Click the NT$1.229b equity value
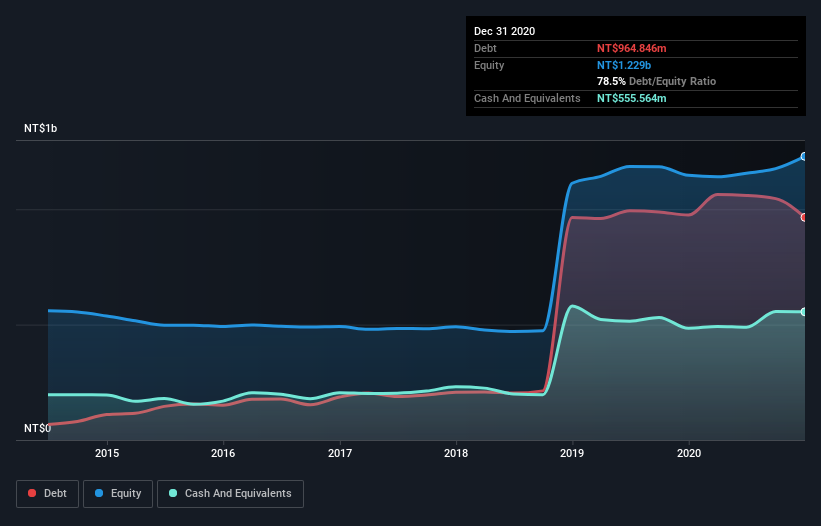Image resolution: width=821 pixels, height=526 pixels. (624, 65)
